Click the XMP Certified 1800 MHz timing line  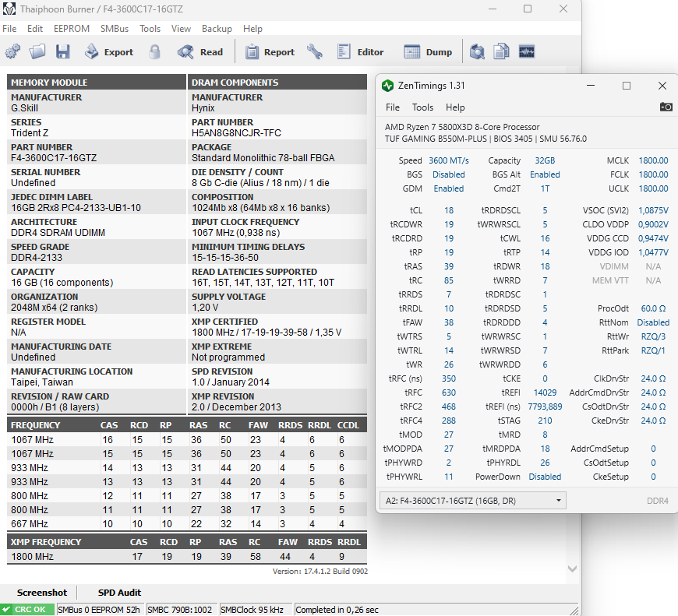[x=267, y=333]
